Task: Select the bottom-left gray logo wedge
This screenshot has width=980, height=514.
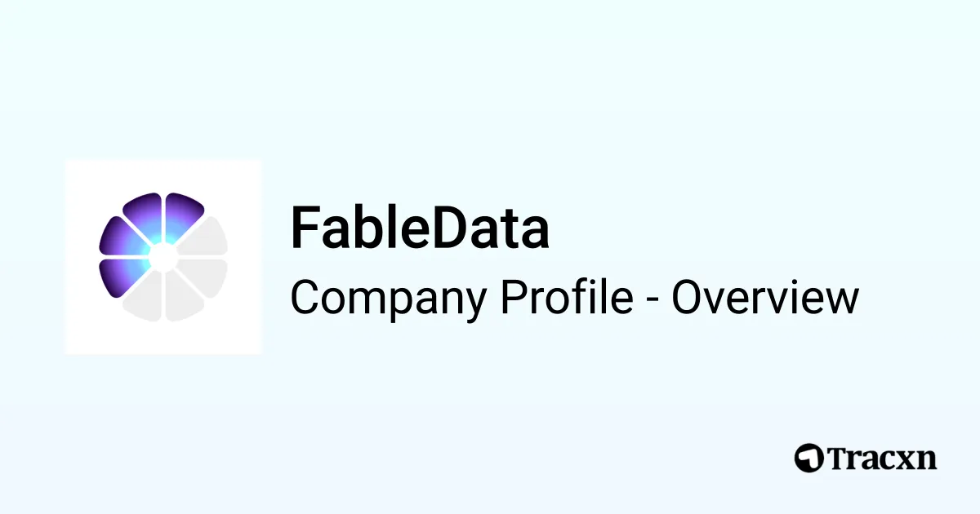Action: pos(145,299)
